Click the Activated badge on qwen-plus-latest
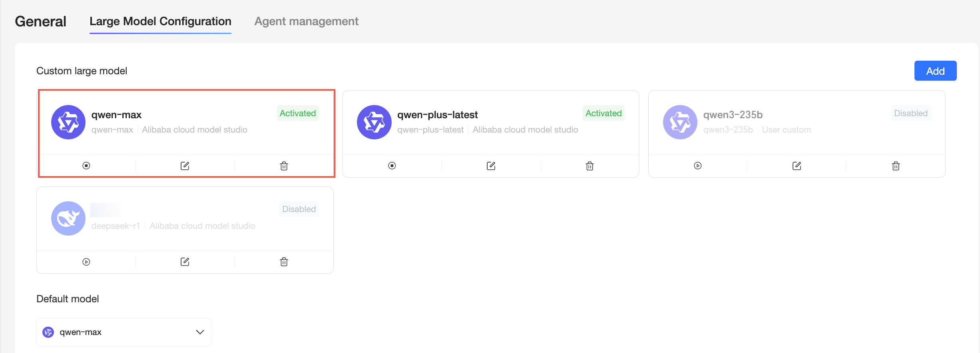The height and width of the screenshot is (353, 980). (x=604, y=113)
